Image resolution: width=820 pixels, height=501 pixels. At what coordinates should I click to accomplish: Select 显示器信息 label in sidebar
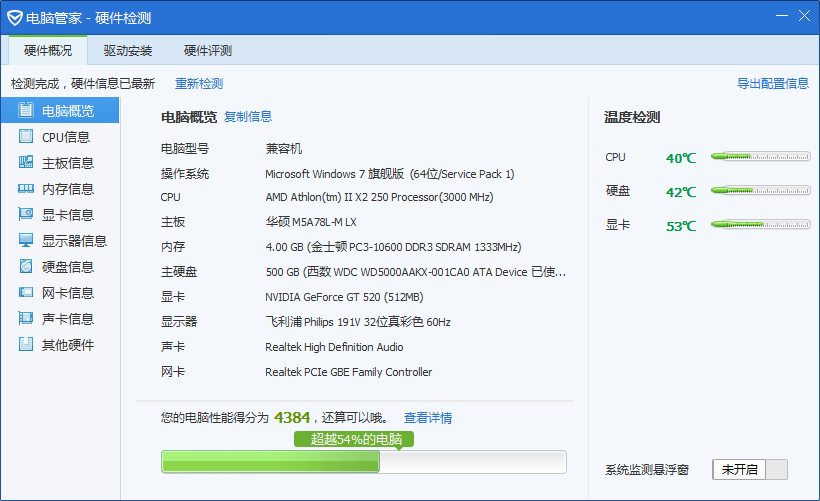pos(74,241)
